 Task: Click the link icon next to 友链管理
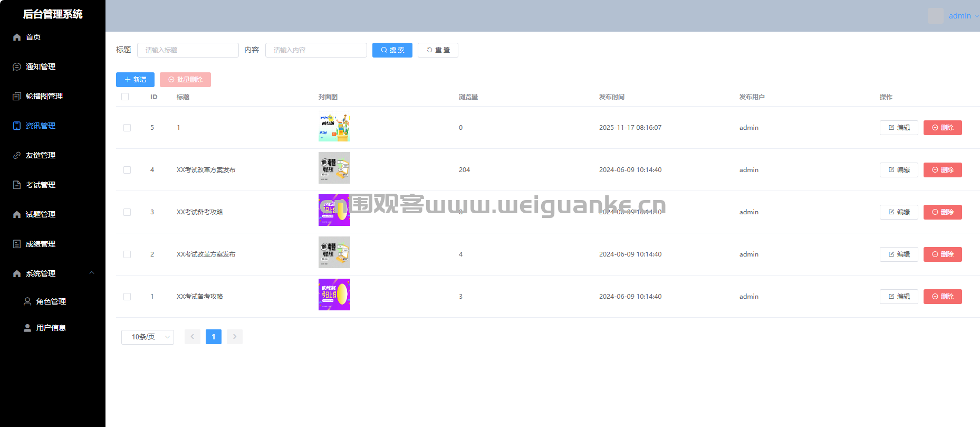coord(17,155)
